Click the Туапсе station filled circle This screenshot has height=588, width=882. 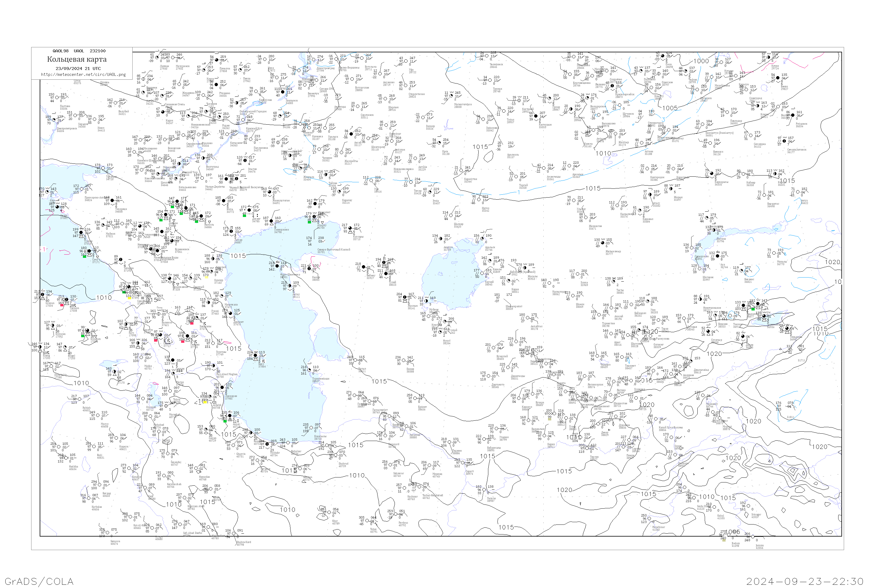pos(81,232)
